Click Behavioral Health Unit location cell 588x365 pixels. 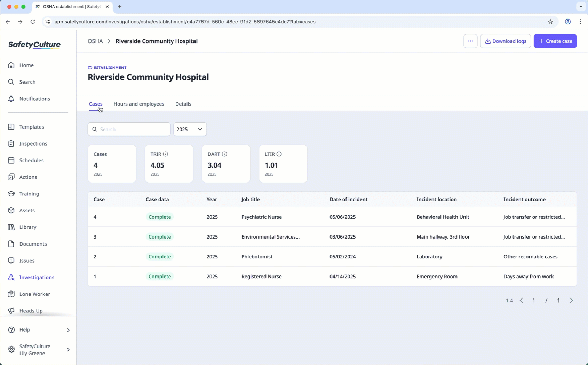pyautogui.click(x=443, y=217)
